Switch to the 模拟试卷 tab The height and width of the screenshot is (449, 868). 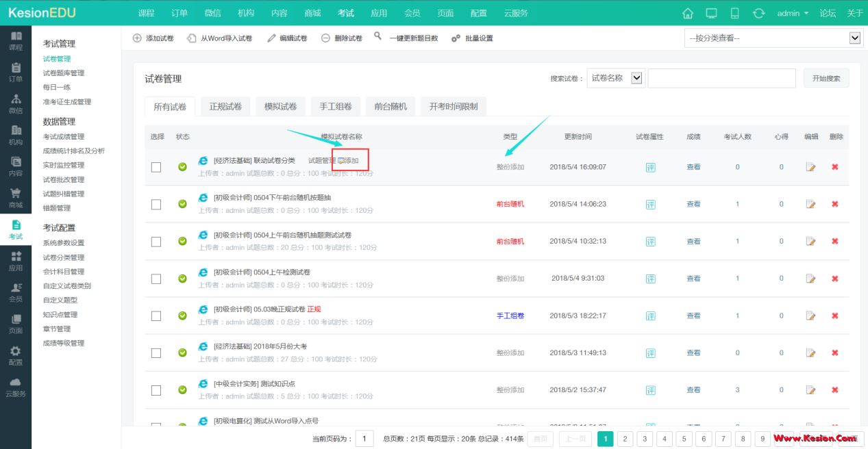coord(280,106)
